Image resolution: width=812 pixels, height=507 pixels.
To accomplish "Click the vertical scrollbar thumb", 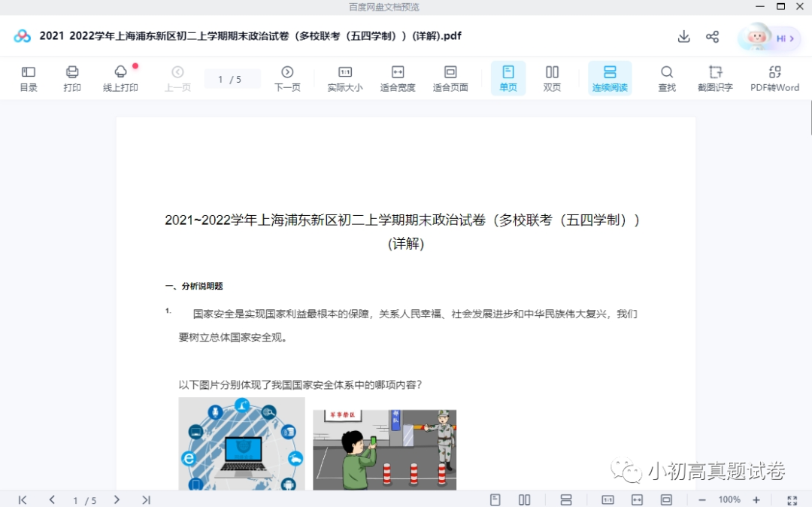I will [x=810, y=117].
